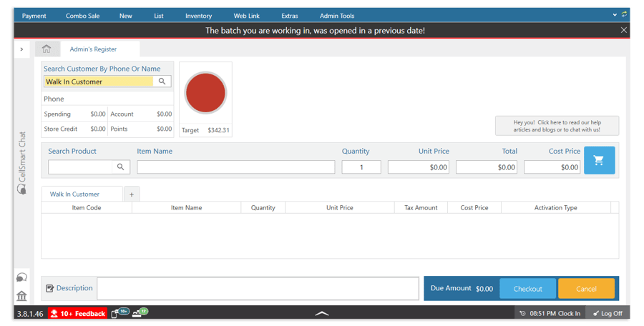Click the phone notifications icon with 10+ badge
This screenshot has height=326, width=644.
coord(119,313)
